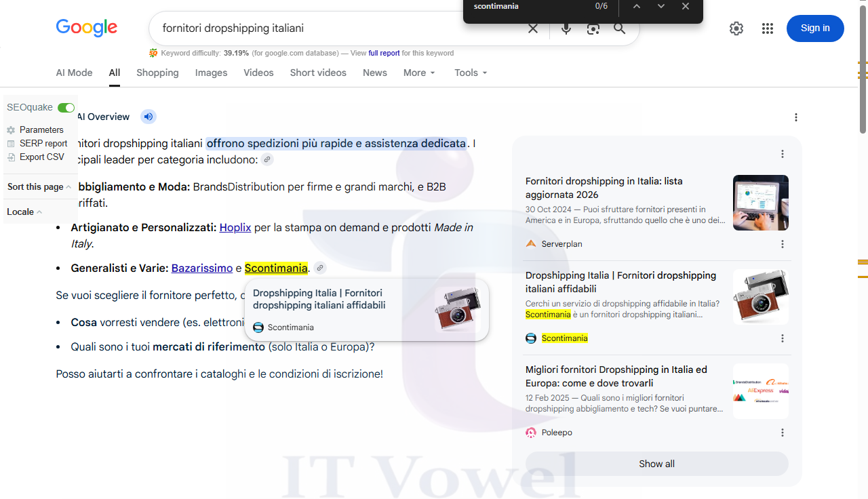Click the Poleepo favicon
The height and width of the screenshot is (499, 868).
click(531, 433)
